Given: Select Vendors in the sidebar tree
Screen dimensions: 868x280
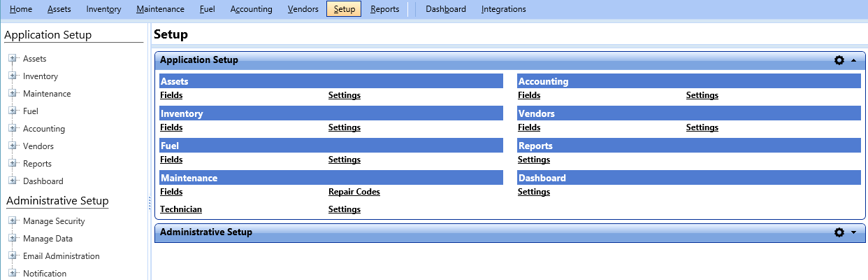Looking at the screenshot, I should click(38, 146).
